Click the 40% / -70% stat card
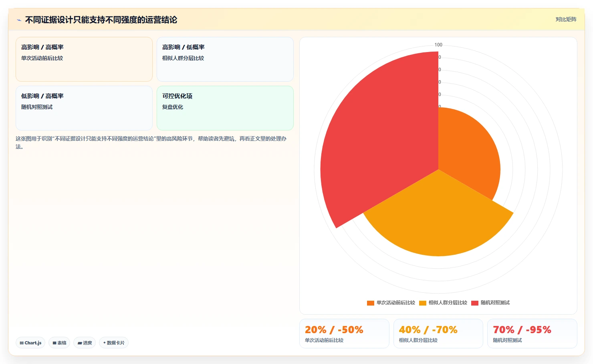Viewport: 593px width, 364px height. click(438, 334)
